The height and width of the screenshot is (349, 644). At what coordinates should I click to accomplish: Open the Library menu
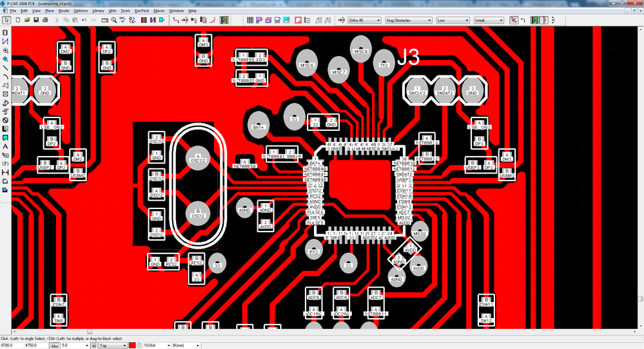click(98, 11)
